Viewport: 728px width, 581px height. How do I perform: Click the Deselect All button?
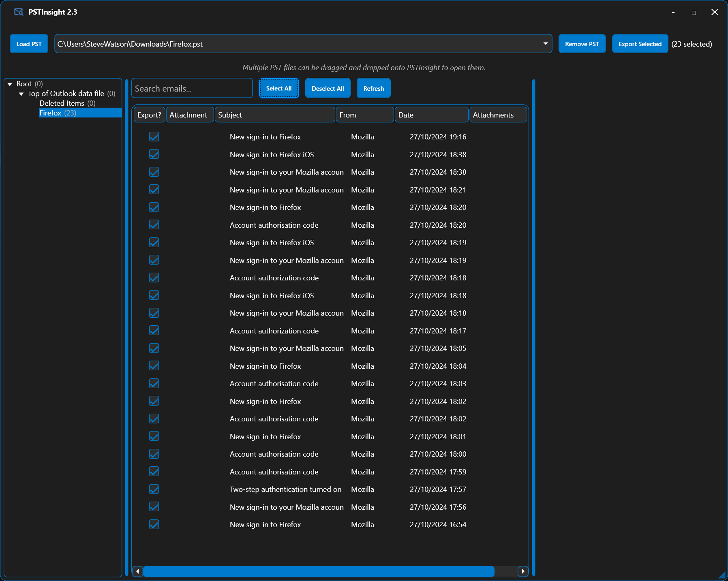click(x=328, y=88)
